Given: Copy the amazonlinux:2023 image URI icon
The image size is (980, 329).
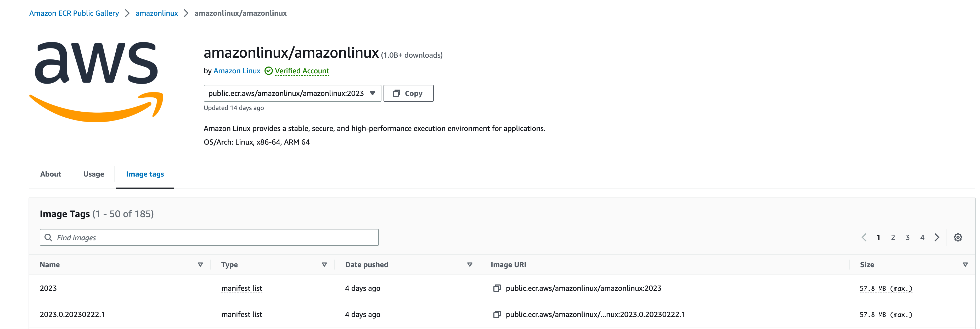Looking at the screenshot, I should (x=497, y=288).
